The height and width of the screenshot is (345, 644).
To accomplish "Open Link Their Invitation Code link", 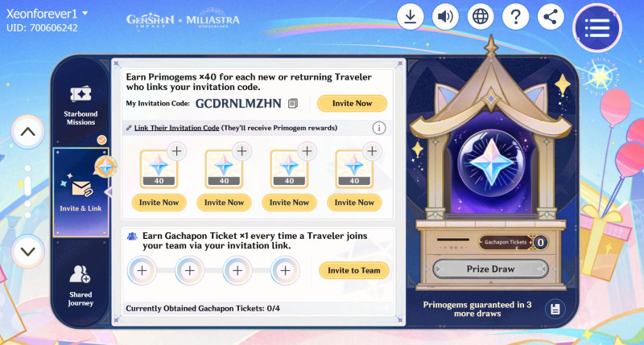I will (x=176, y=128).
